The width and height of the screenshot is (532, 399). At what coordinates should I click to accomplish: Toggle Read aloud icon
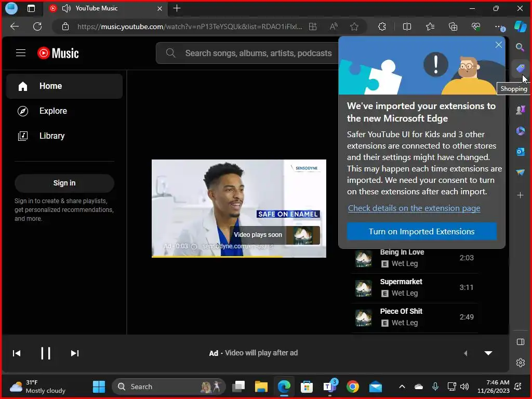tap(334, 26)
